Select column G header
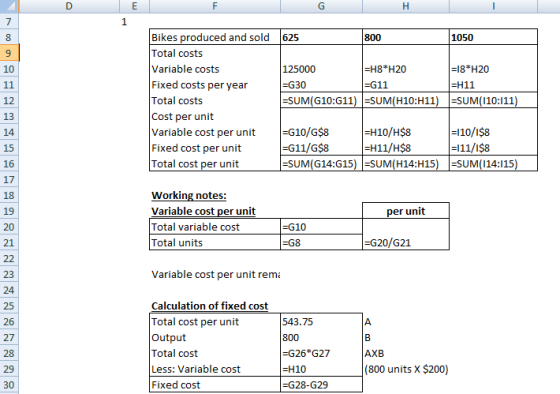Viewport: 560px width, 394px height. pyautogui.click(x=321, y=6)
